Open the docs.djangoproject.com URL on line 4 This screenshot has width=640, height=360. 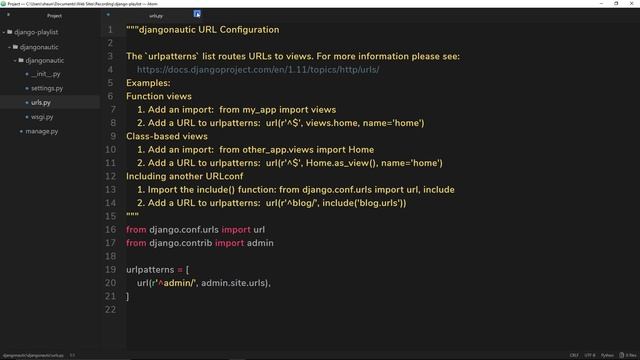pos(258,70)
